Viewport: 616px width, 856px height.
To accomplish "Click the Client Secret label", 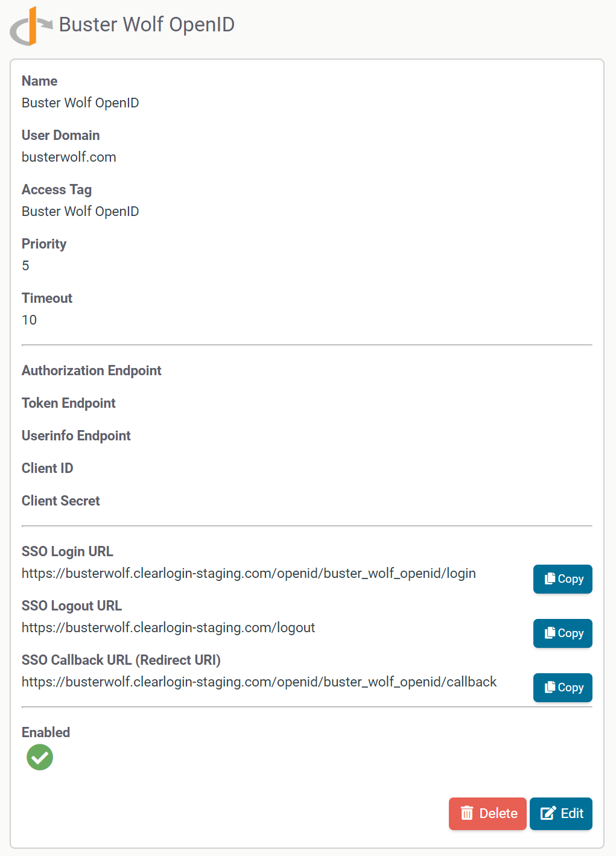I will pyautogui.click(x=61, y=501).
